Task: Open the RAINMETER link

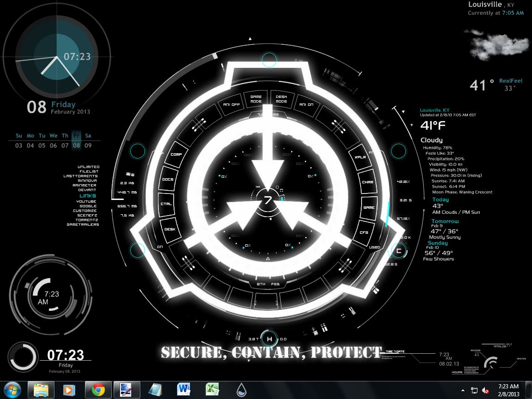Action: tap(85, 185)
